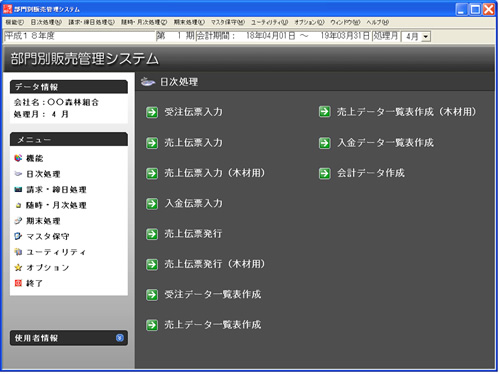
Task: Click green arrow icon beside 会計データ作成
Action: click(325, 173)
